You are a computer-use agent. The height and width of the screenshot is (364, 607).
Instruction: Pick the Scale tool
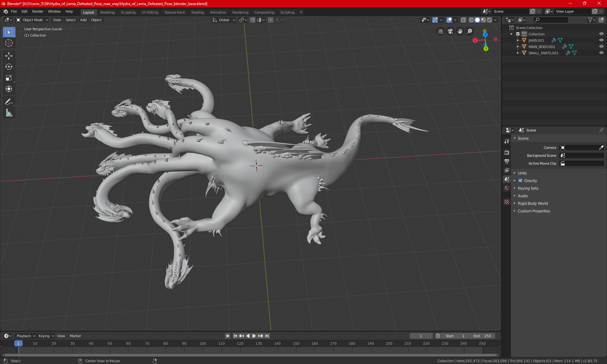[x=9, y=78]
